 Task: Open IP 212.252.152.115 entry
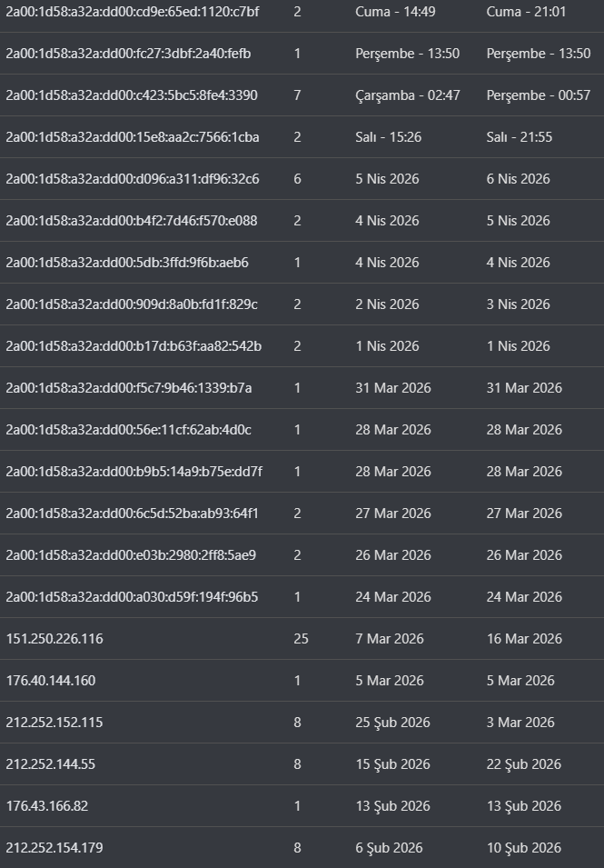[x=54, y=723]
